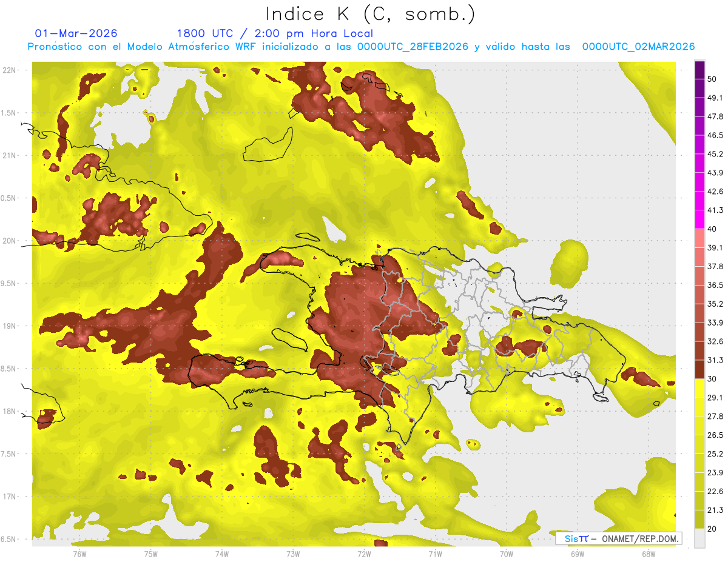Click the "21.3" colorbar value
Viewport: 728px width, 562px height.
pos(715,510)
